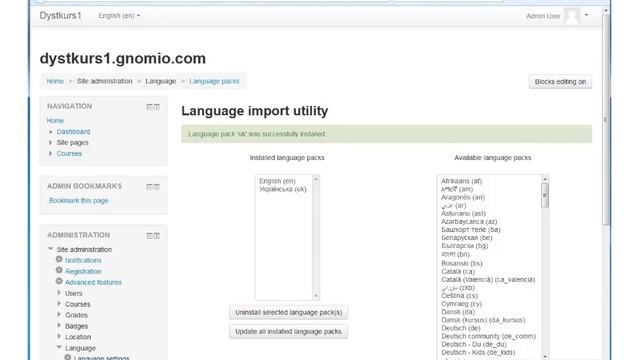Click the Admin User avatar picture
Image resolution: width=640 pixels, height=360 pixels.
point(572,16)
